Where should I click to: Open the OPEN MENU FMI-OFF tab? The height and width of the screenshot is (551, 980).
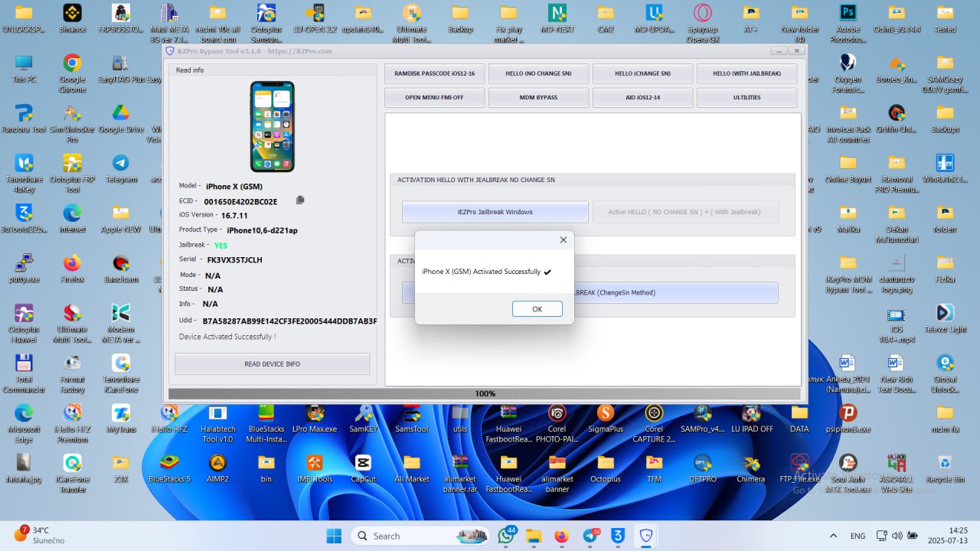(x=434, y=97)
